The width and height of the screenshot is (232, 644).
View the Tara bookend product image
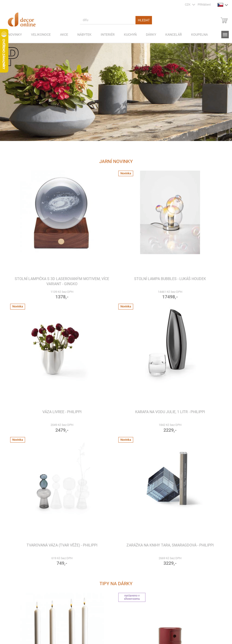170,479
